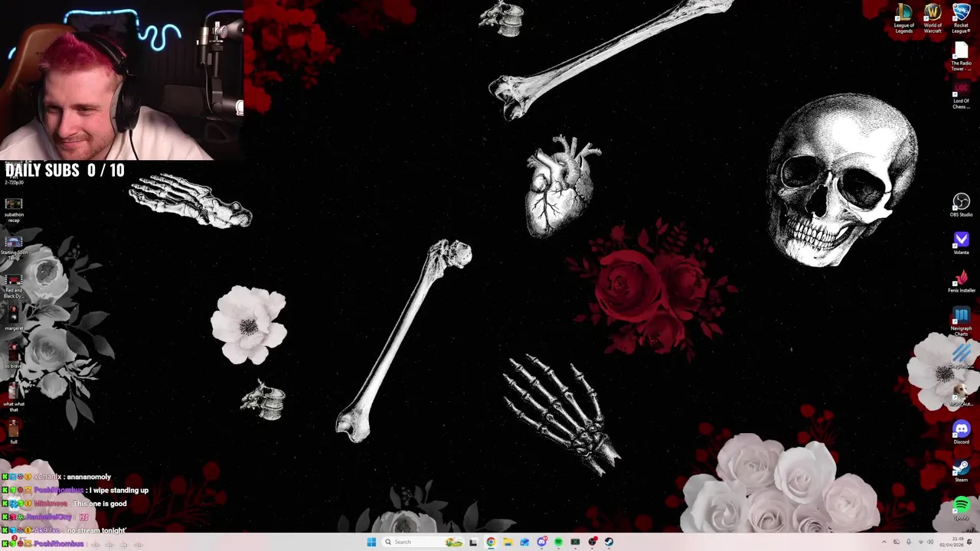This screenshot has height=551, width=980.
Task: Open the clock and date flyout
Action: 952,542
